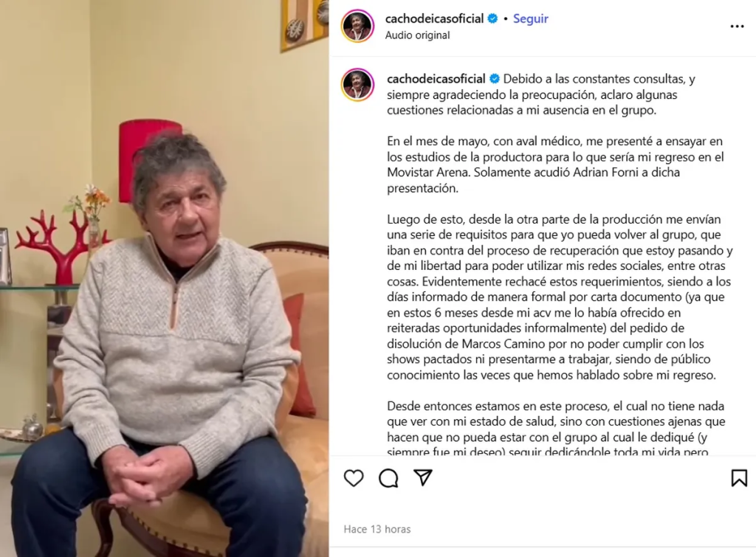Open cachodeicasoficial username starting the caption
The image size is (756, 557).
pyautogui.click(x=436, y=78)
